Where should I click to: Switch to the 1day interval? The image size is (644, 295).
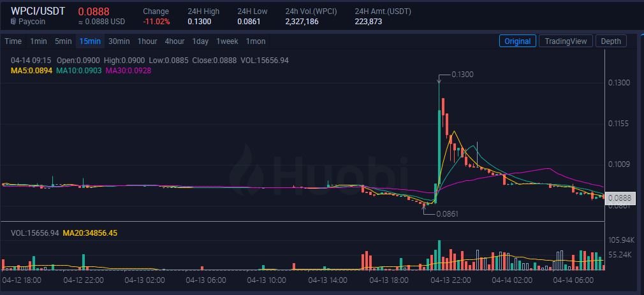[200, 41]
